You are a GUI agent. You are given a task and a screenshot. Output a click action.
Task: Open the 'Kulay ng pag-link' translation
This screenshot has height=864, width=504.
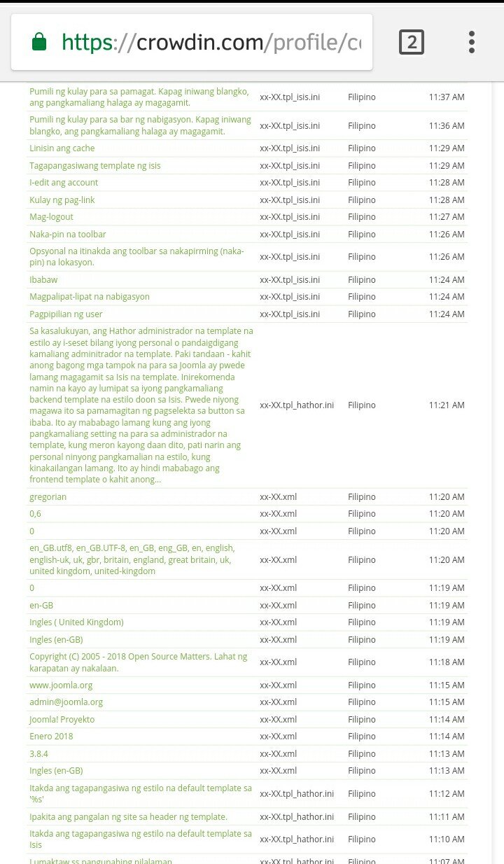point(62,200)
